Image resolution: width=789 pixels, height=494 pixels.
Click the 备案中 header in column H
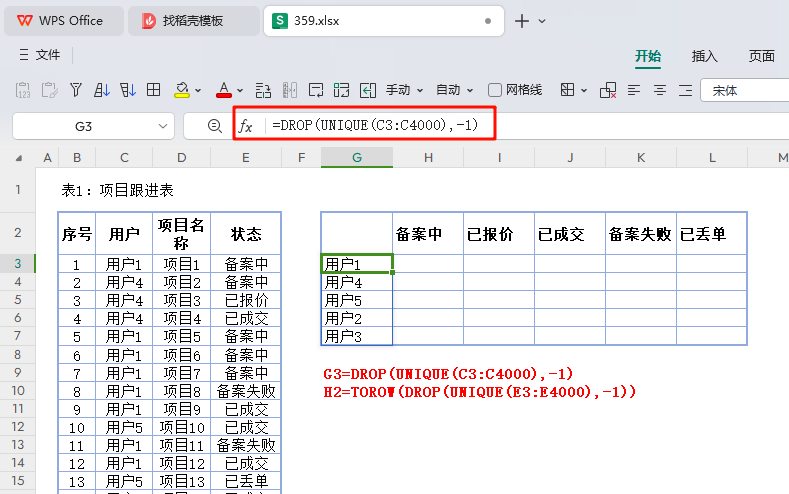point(428,233)
